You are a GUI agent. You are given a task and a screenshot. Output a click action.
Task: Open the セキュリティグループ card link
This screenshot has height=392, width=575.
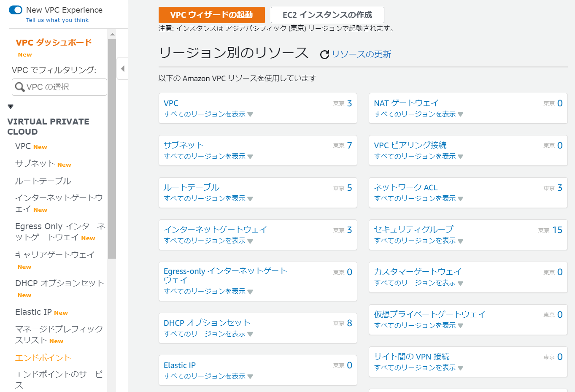[x=414, y=230]
